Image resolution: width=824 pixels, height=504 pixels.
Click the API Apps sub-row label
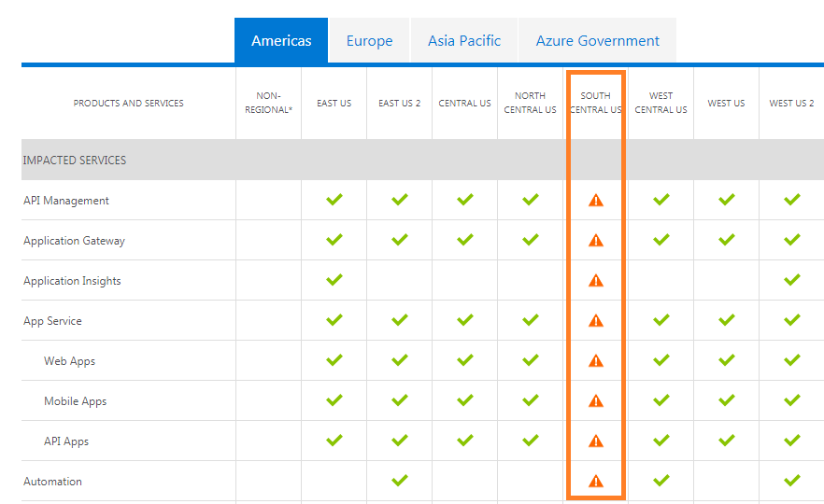(x=66, y=441)
